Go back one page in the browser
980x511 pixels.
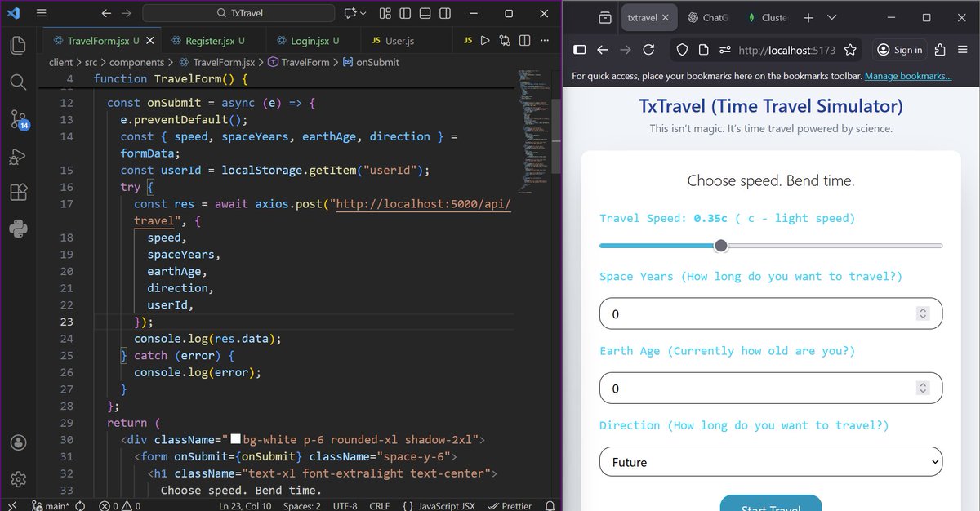(x=603, y=50)
